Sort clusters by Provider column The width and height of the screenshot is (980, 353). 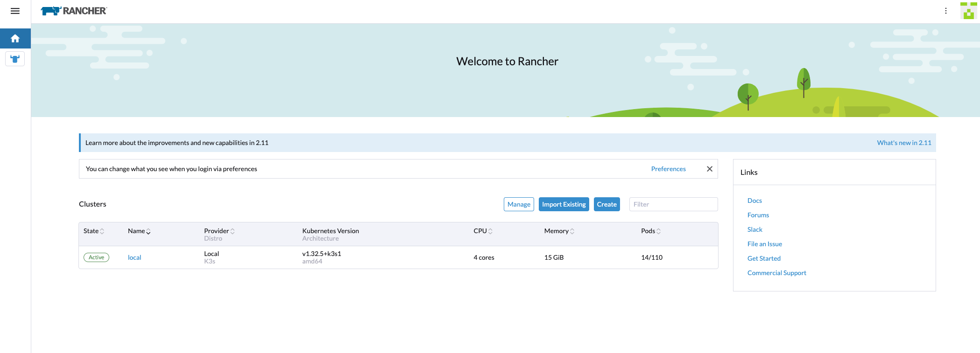(219, 231)
